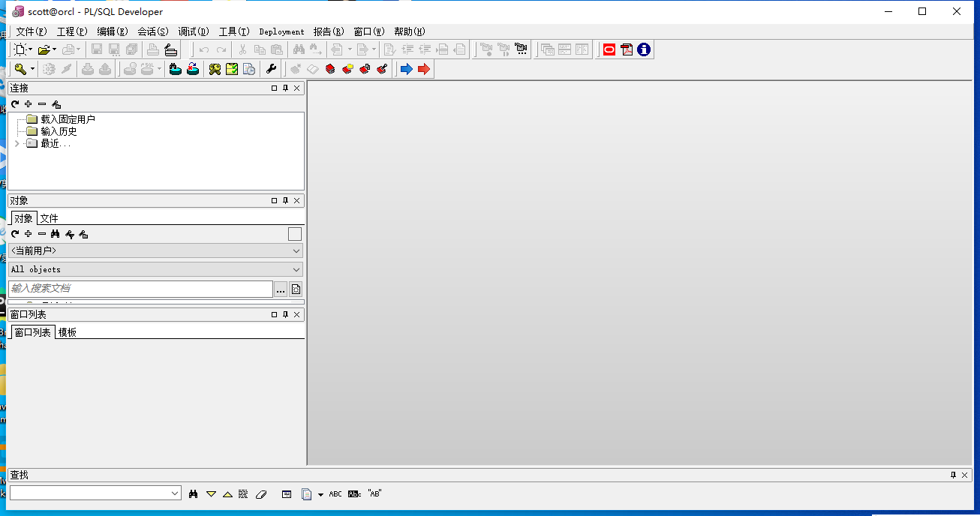Screen dimensions: 980x516
Task: Toggle the quoted "AB" search option
Action: click(x=374, y=493)
